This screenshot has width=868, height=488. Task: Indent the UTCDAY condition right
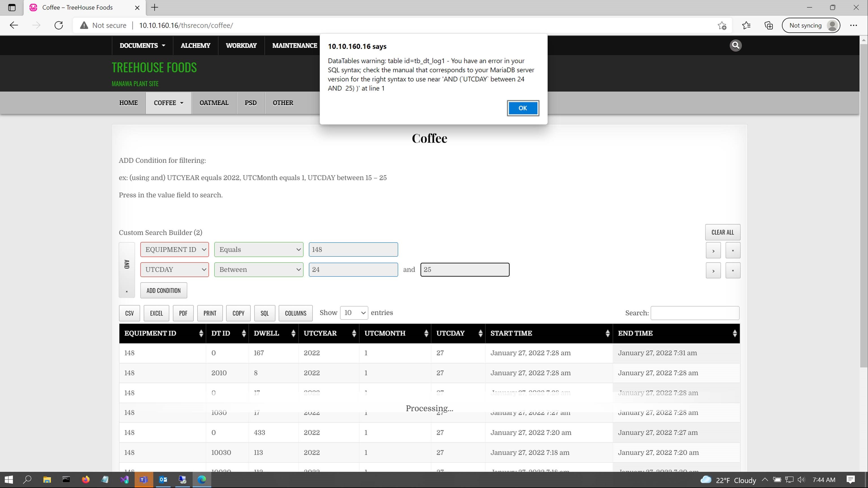[713, 271]
